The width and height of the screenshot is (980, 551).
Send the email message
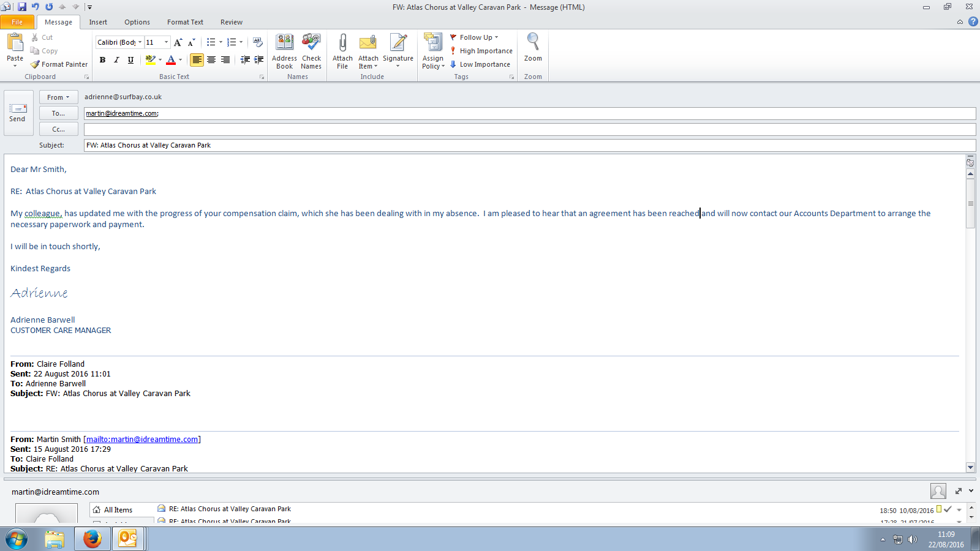[x=17, y=113]
